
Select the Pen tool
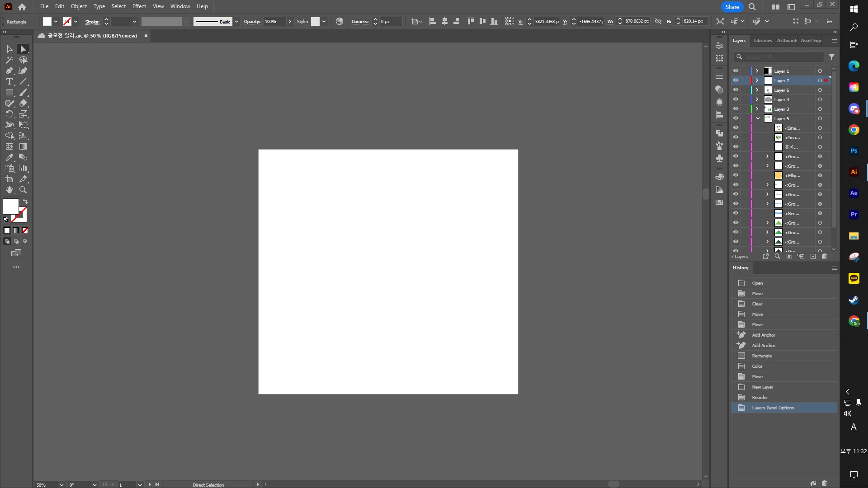click(9, 70)
